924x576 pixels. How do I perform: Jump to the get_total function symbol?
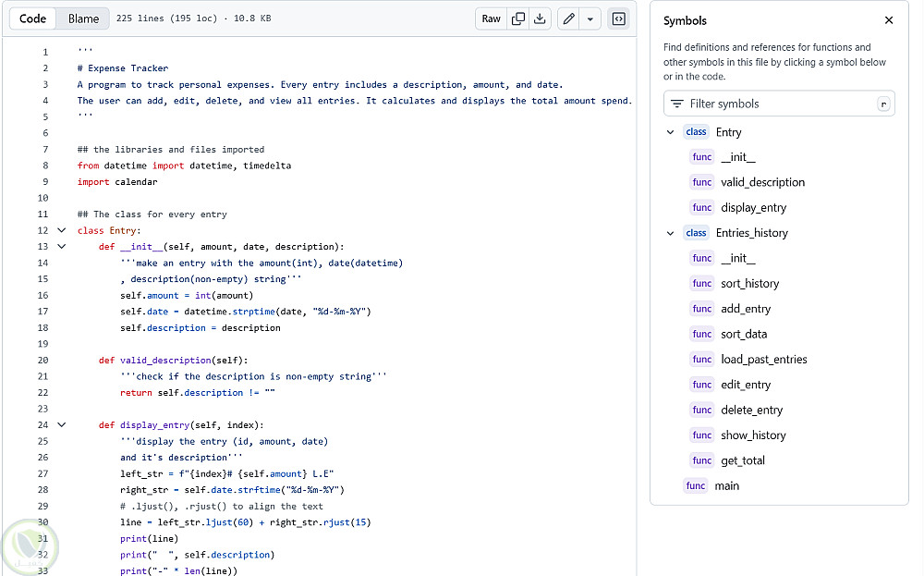[742, 460]
